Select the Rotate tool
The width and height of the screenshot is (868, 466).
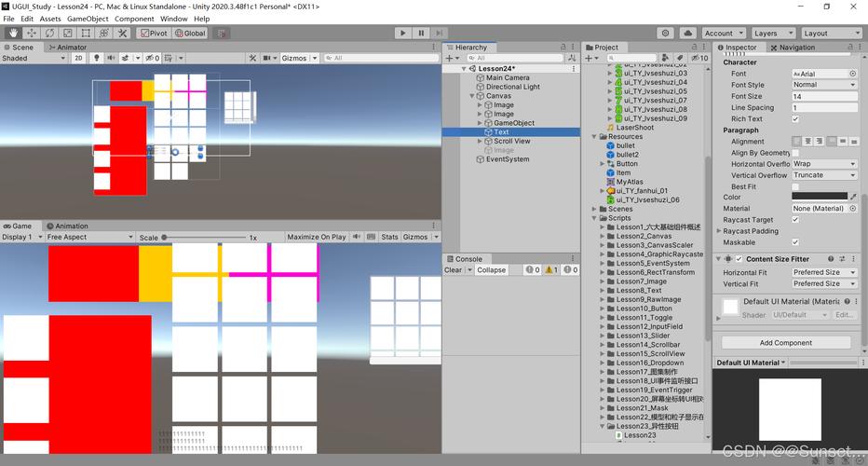[49, 34]
